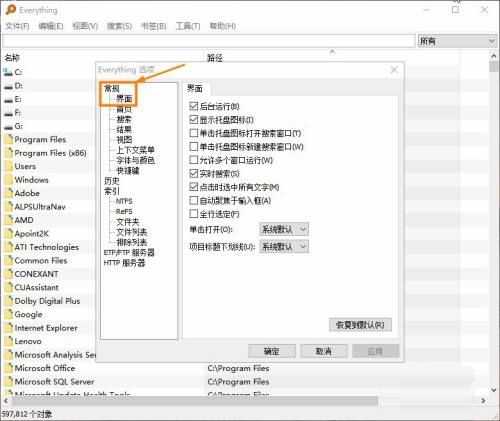Enable 单击托盘图标打开搜索窗口(T)

pyautogui.click(x=194, y=133)
